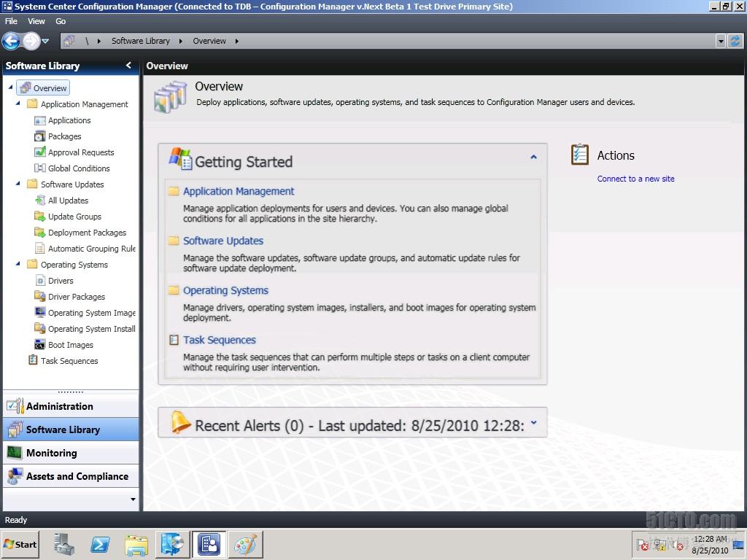The width and height of the screenshot is (747, 560).
Task: Expand the arrow after Overview in breadcrumb
Action: (x=237, y=41)
